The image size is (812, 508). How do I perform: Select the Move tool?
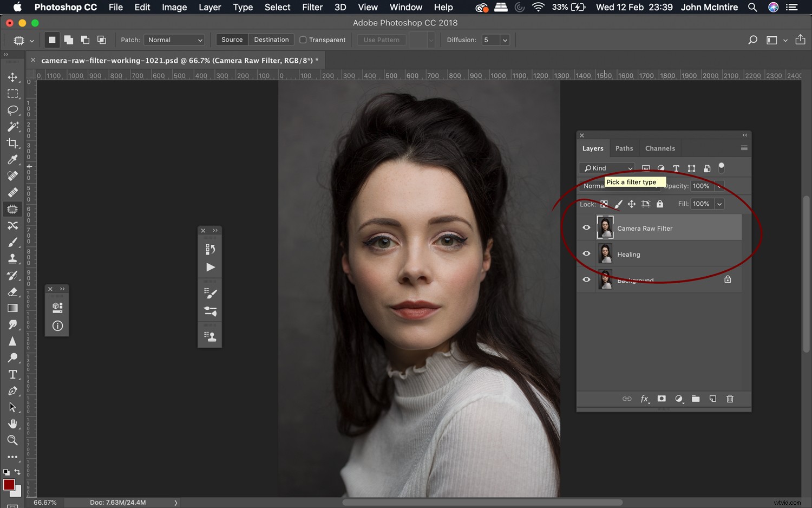point(13,77)
